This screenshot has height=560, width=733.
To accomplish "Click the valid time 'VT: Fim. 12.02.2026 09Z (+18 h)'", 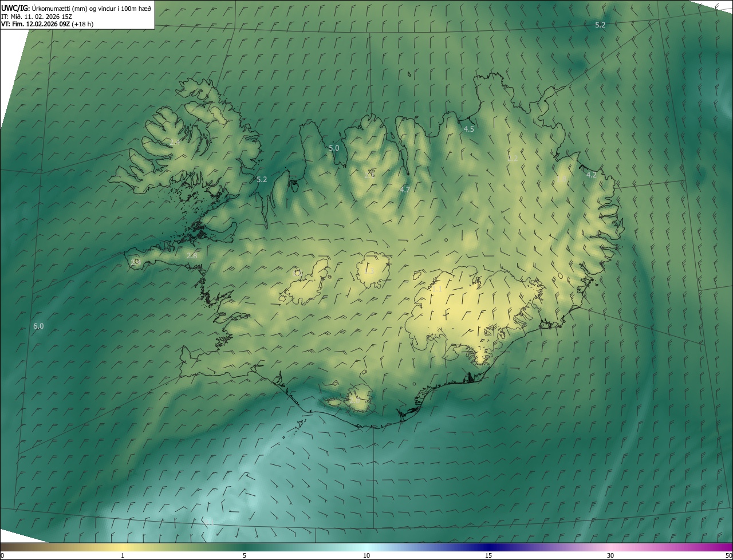I will [47, 25].
